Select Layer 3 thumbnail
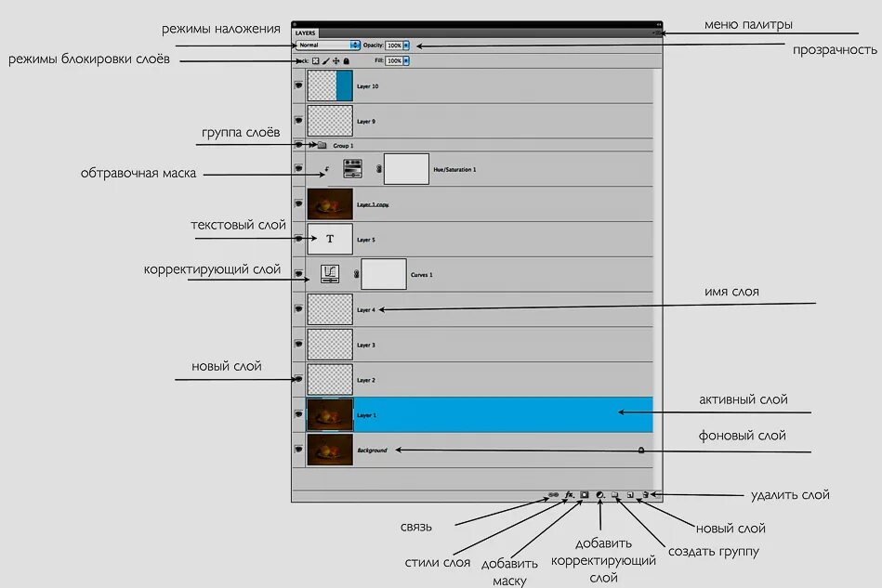This screenshot has height=588, width=882. pyautogui.click(x=330, y=344)
